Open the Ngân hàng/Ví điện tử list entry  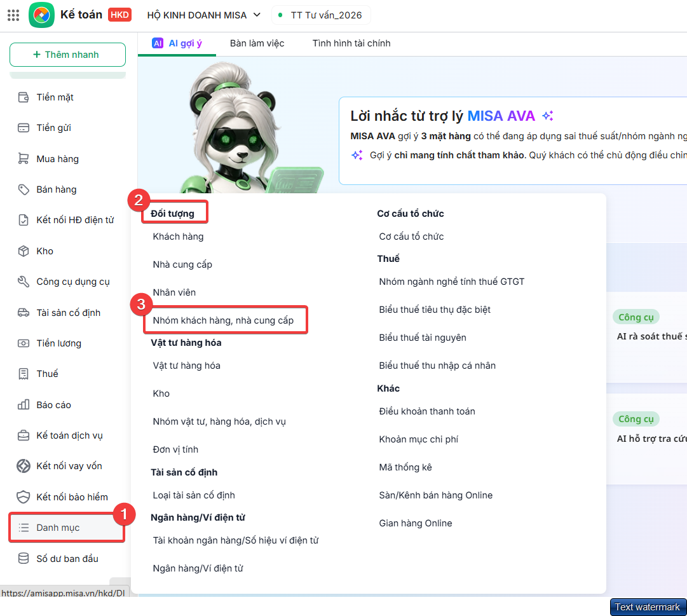tap(198, 568)
